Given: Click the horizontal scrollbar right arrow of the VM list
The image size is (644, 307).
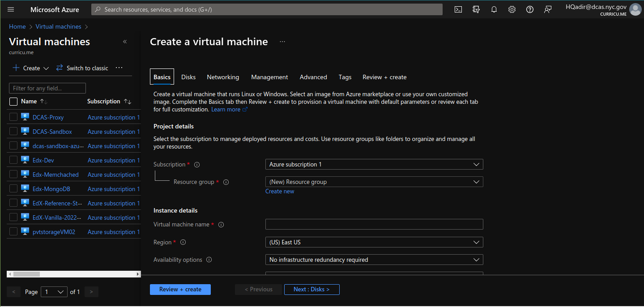Looking at the screenshot, I should (x=138, y=274).
